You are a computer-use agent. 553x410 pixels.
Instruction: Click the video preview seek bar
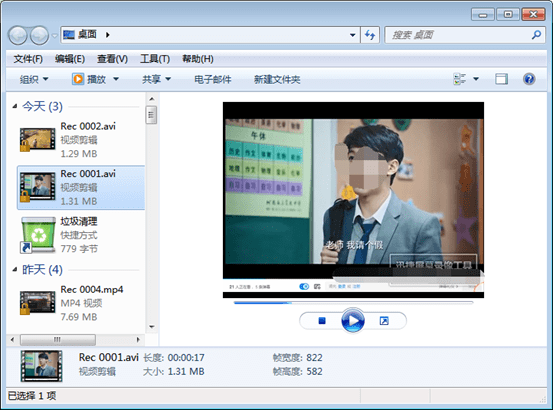click(353, 302)
